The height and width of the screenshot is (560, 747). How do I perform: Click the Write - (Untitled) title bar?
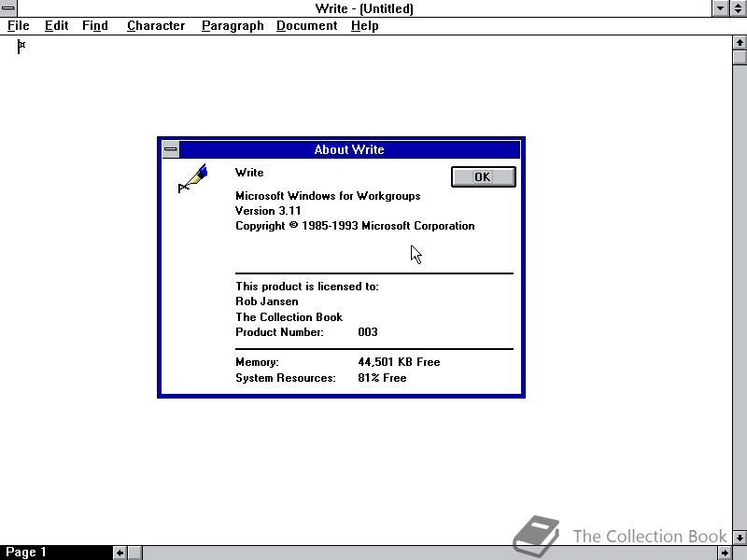(364, 8)
